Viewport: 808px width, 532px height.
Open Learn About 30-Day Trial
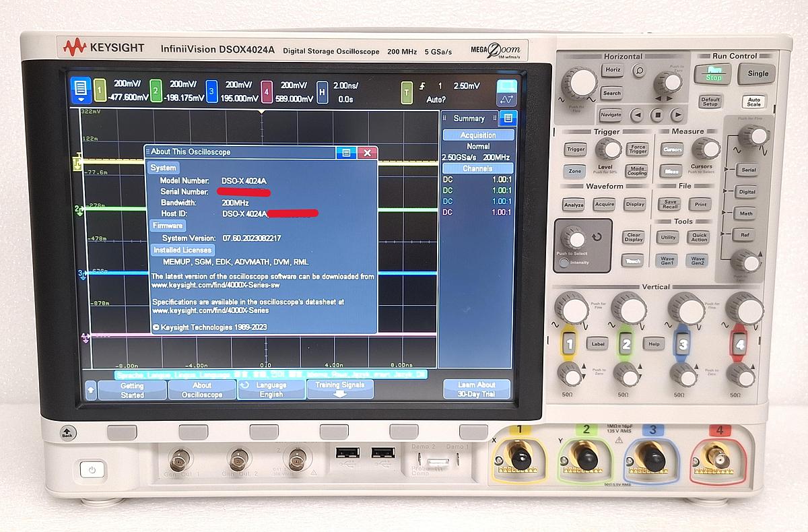pyautogui.click(x=477, y=388)
